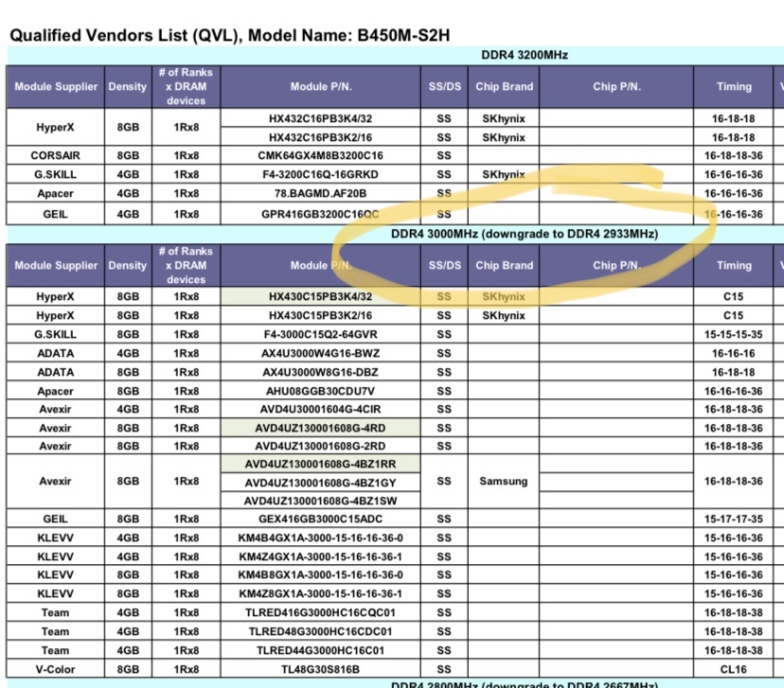Click part number GEX416GB3000C15ADC
Image resolution: width=784 pixels, height=688 pixels.
(320, 520)
